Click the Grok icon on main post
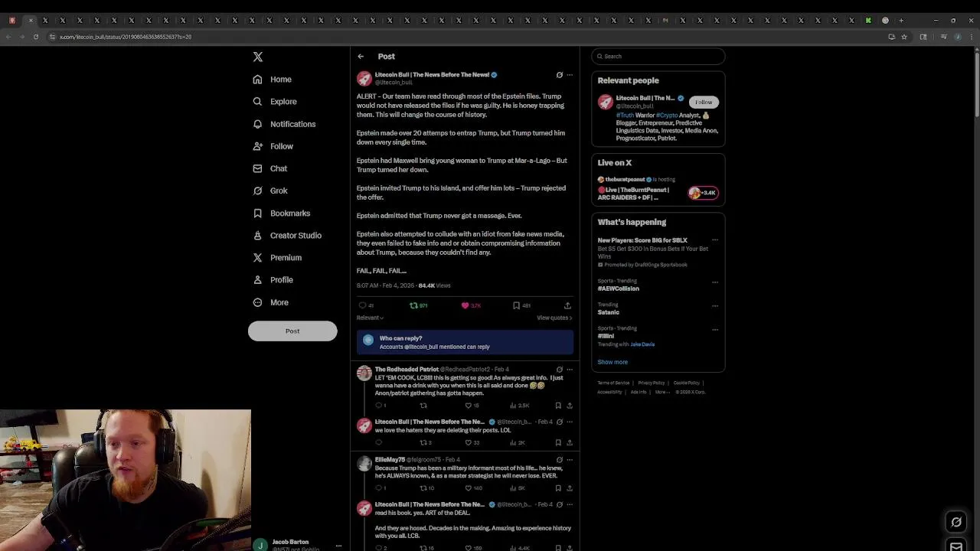980x551 pixels. 559,75
